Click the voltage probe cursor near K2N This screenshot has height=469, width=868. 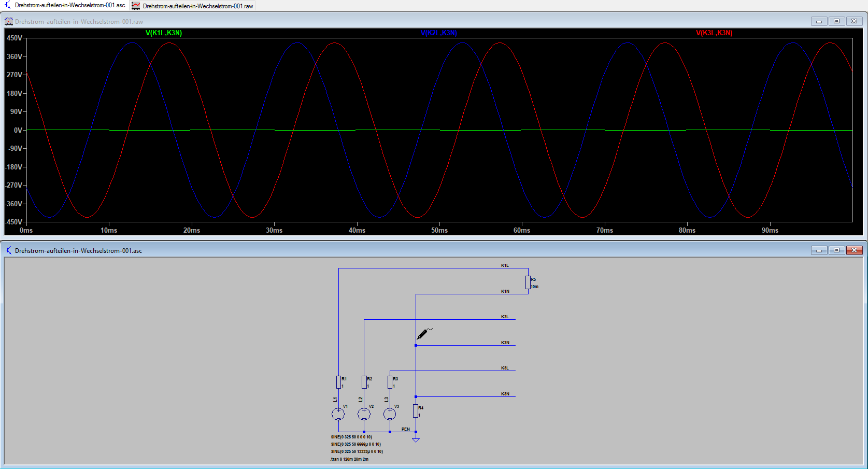[424, 333]
